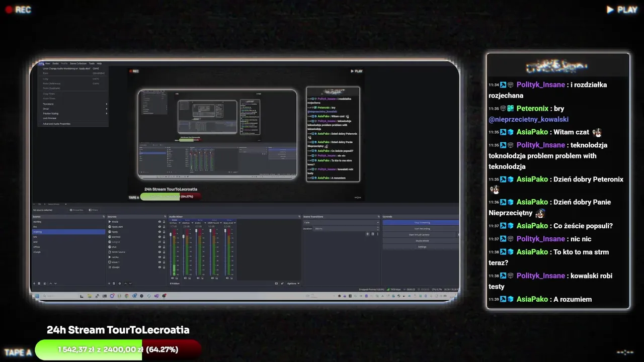Open the Fade transition dropdown
The height and width of the screenshot is (362, 644).
(x=341, y=223)
